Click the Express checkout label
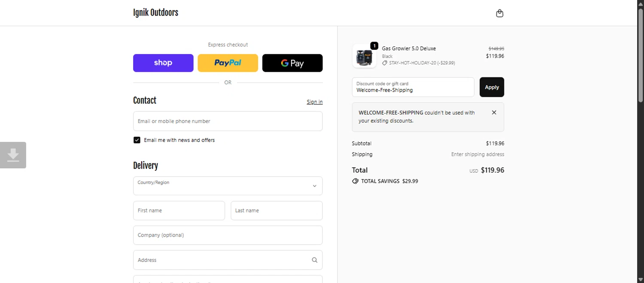 (228, 45)
